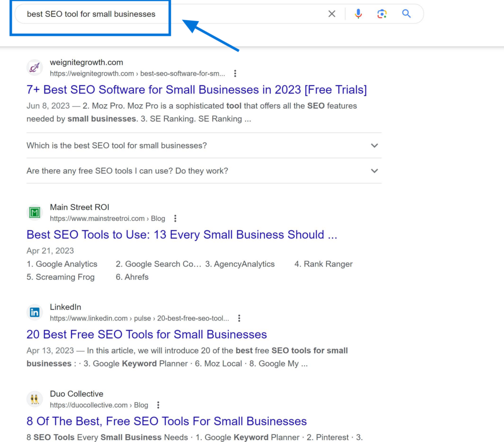Open '20 Best Free SEO Tools for Small Businesses'
The width and height of the screenshot is (504, 442).
click(x=146, y=334)
